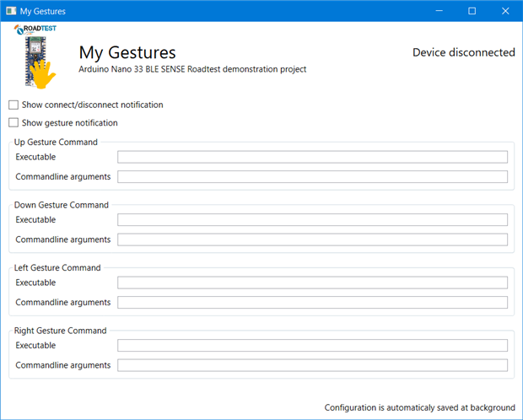Click Down Gesture Commandline arguments field

(312, 240)
